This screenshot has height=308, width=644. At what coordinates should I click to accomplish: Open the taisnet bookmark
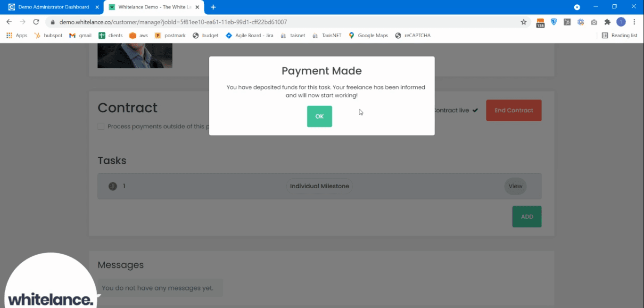pyautogui.click(x=293, y=35)
